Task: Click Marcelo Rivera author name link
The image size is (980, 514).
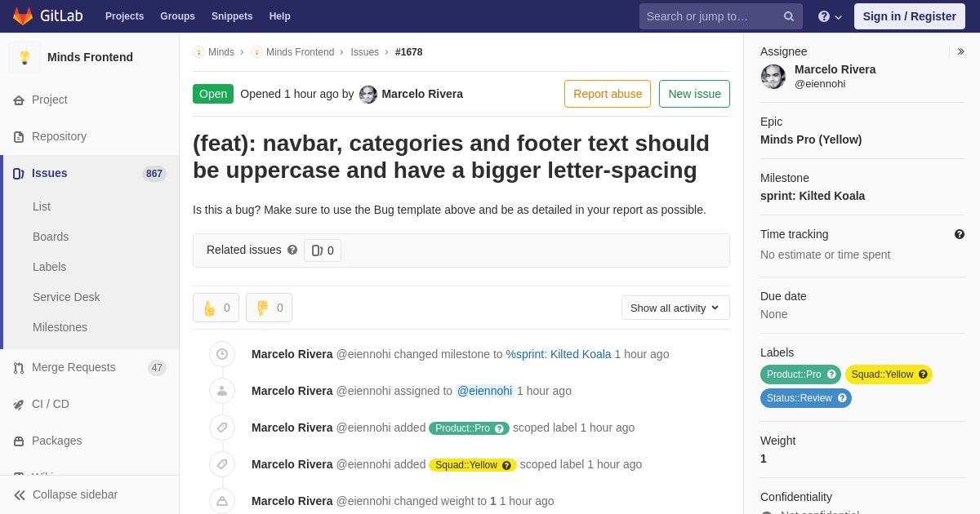Action: 422,94
